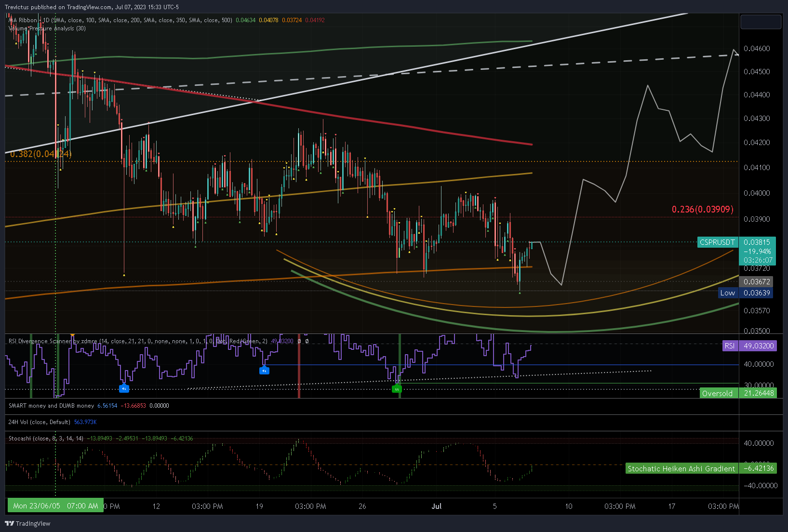Click the 12 date on the time axis
This screenshot has width=788, height=532.
click(x=156, y=506)
